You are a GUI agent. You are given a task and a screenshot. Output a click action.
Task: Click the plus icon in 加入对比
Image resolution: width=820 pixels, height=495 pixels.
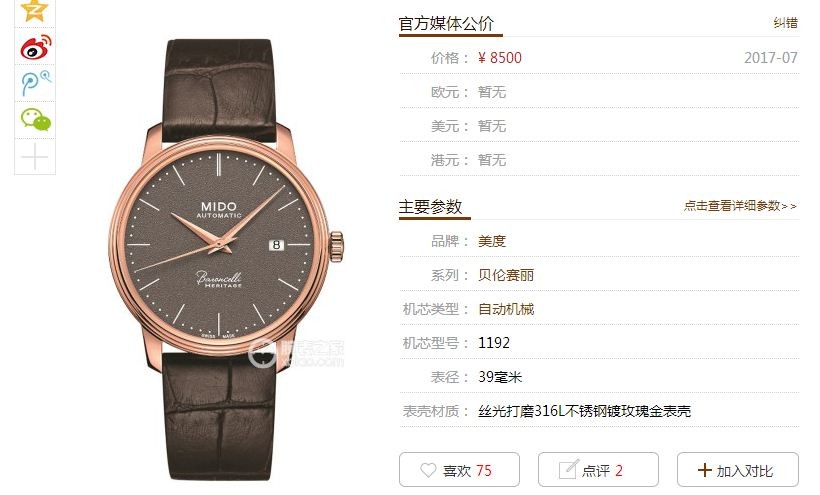(x=704, y=470)
